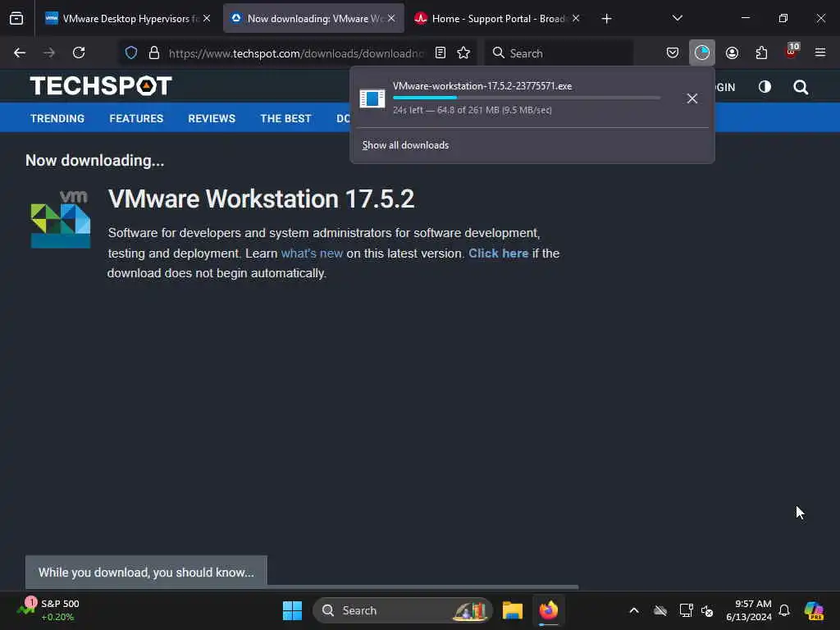Image resolution: width=840 pixels, height=630 pixels.
Task: Open the REVIEWS menu
Action: (x=212, y=118)
